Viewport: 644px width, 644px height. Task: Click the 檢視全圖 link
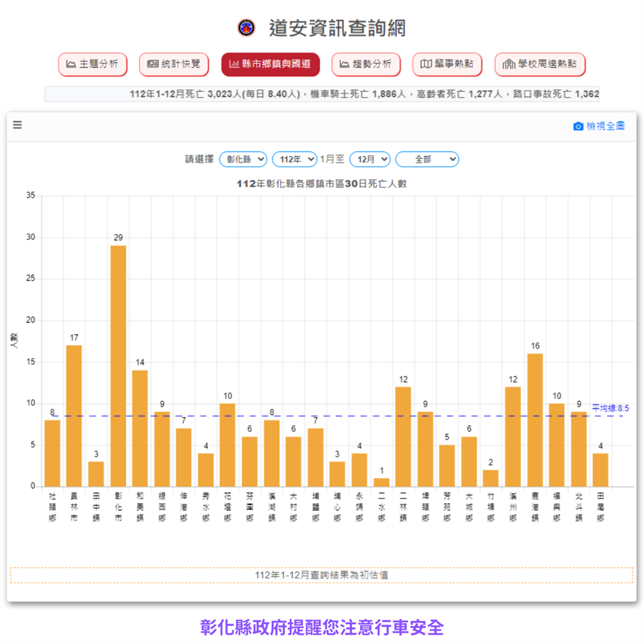pyautogui.click(x=605, y=126)
